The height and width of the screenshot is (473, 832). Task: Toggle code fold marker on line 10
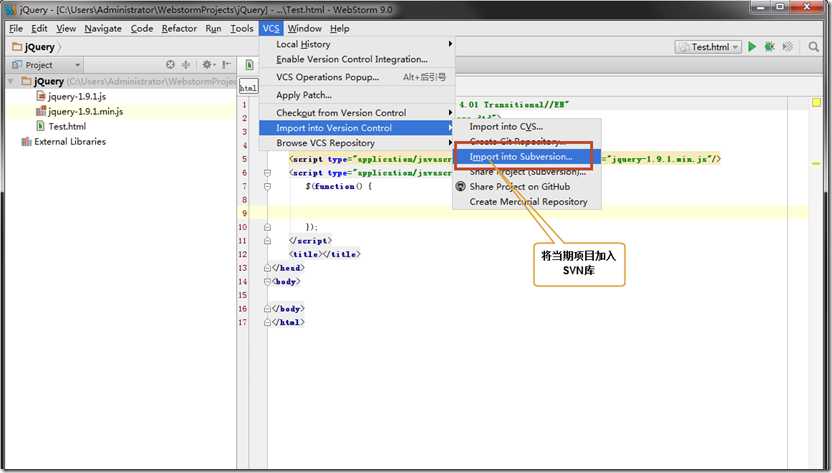click(267, 227)
